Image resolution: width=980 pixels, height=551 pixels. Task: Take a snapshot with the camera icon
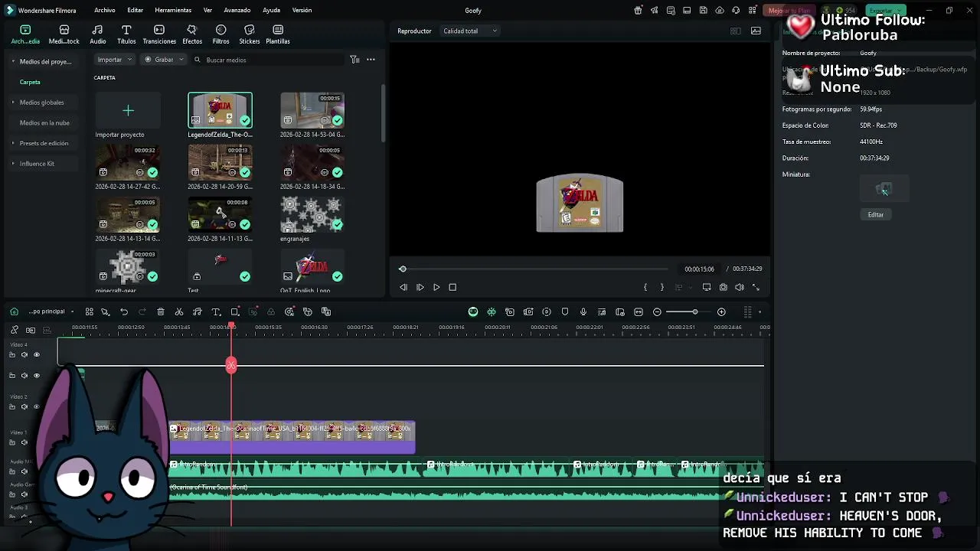coord(723,287)
